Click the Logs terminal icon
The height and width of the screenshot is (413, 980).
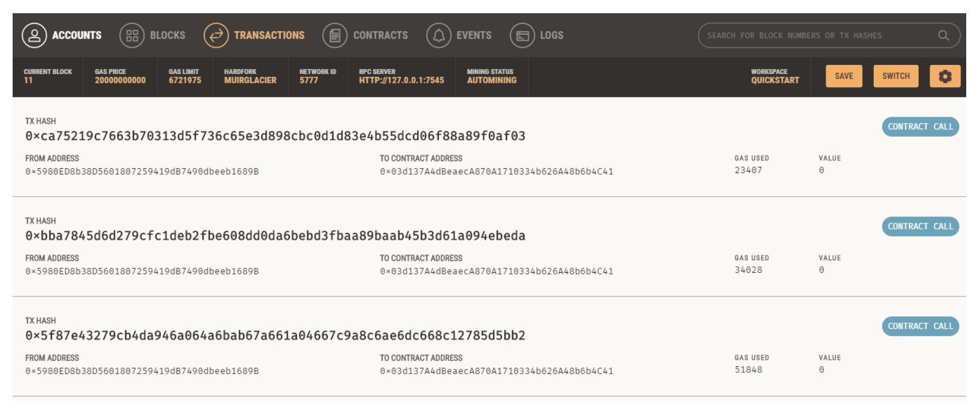522,36
